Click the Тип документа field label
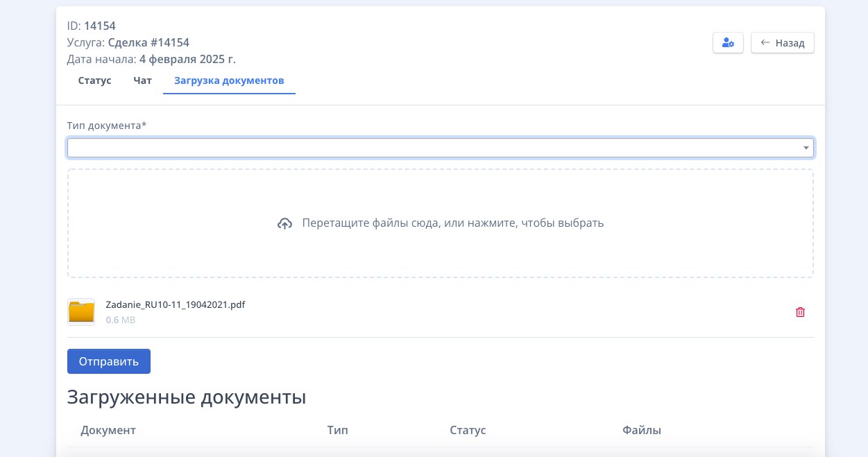The image size is (868, 457). click(x=107, y=126)
